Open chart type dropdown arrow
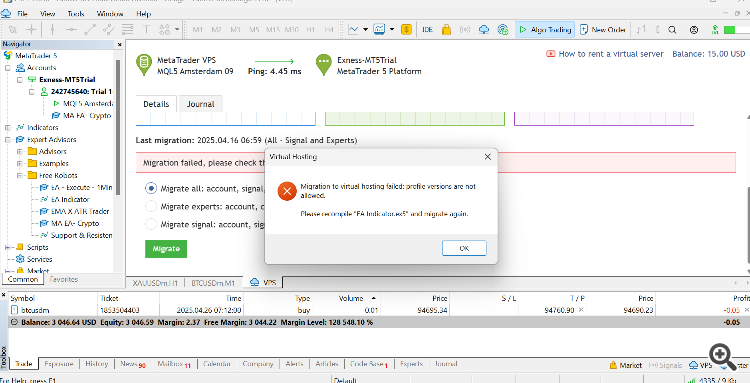 pos(365,30)
